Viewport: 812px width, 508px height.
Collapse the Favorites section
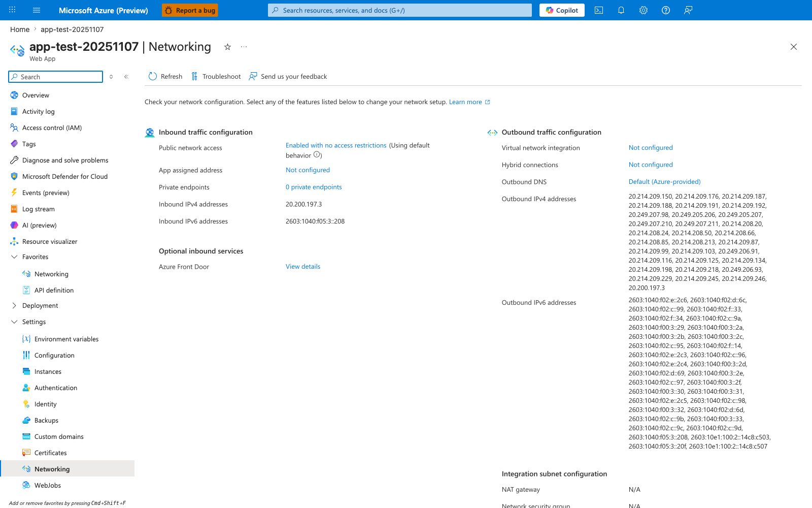[14, 257]
